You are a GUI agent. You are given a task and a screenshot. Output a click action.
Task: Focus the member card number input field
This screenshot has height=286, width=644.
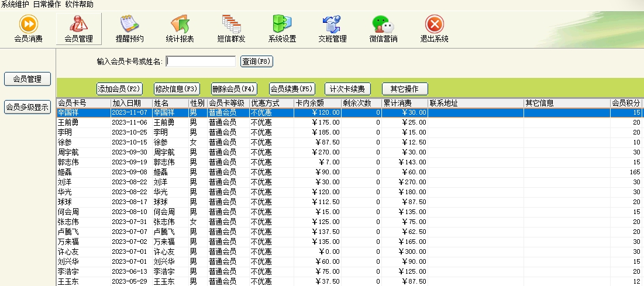click(201, 61)
